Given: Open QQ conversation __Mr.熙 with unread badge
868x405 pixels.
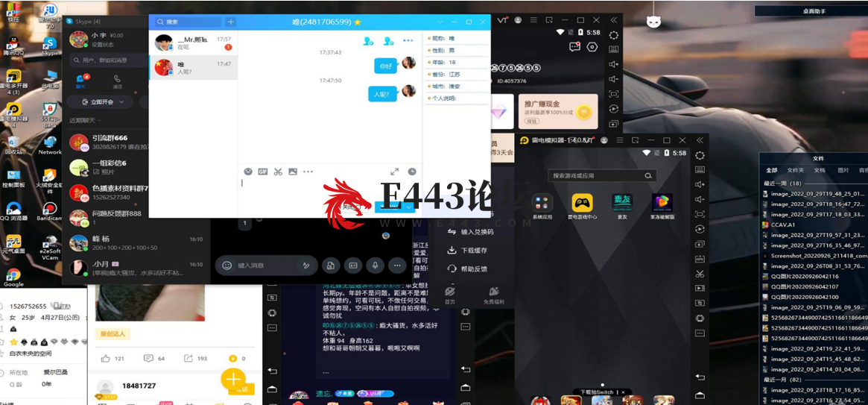Looking at the screenshot, I should tap(193, 43).
